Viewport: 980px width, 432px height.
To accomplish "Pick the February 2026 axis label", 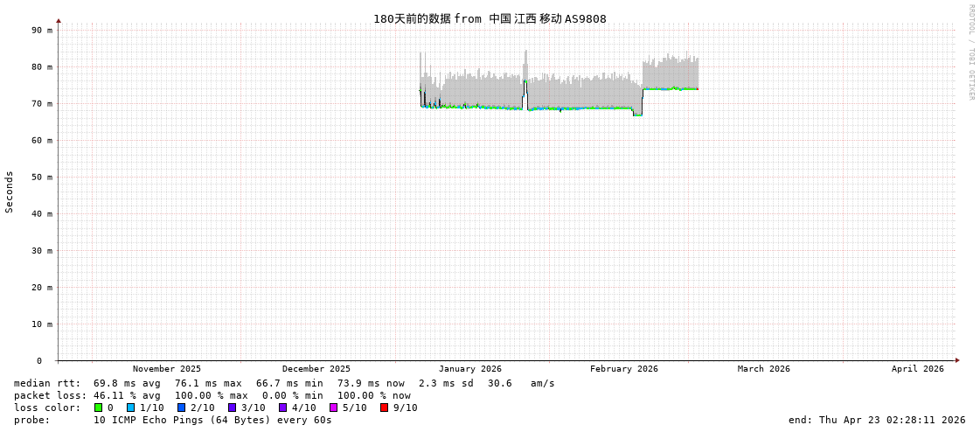I will point(623,369).
